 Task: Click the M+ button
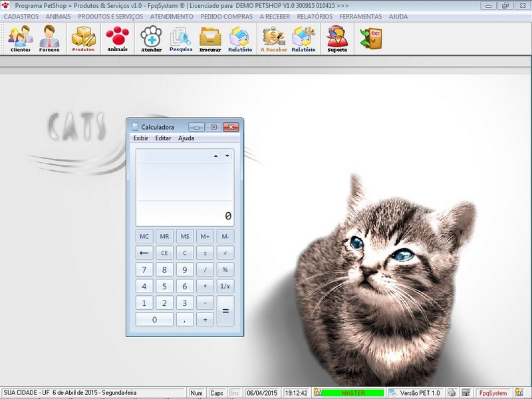click(205, 236)
